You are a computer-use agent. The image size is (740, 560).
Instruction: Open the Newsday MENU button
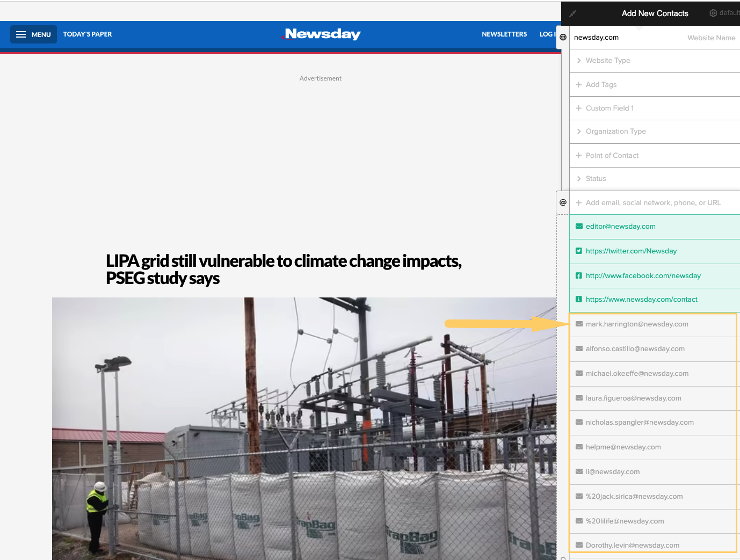tap(33, 34)
